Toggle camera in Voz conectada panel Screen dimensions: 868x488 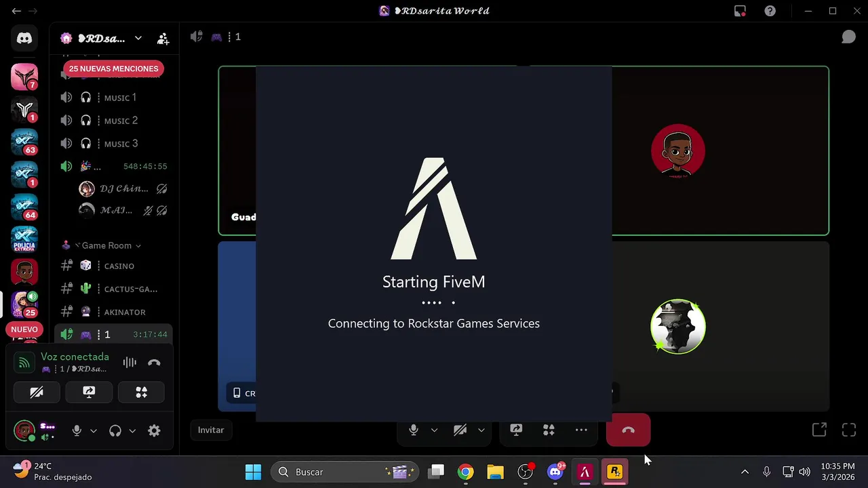37,392
